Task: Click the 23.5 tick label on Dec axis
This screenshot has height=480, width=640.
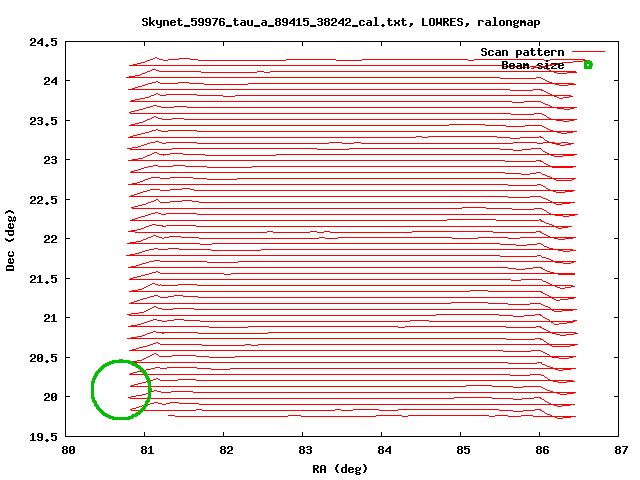Action: pyautogui.click(x=43, y=121)
